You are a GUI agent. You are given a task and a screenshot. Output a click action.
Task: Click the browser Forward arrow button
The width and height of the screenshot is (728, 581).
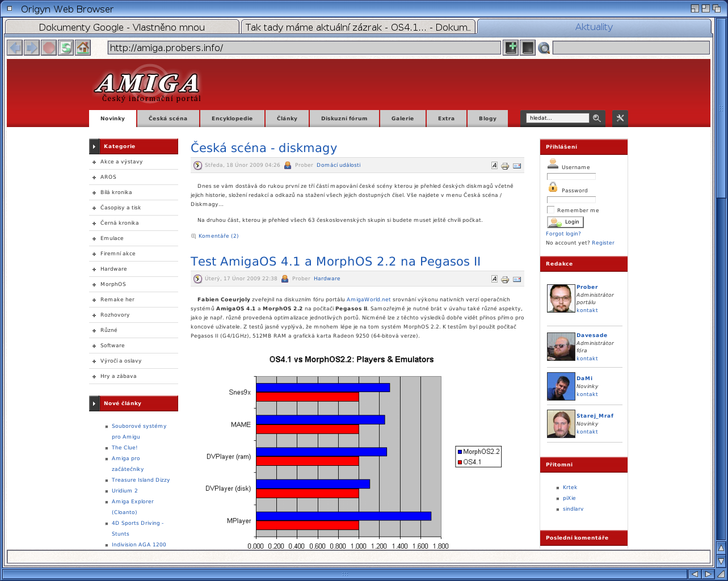(32, 48)
